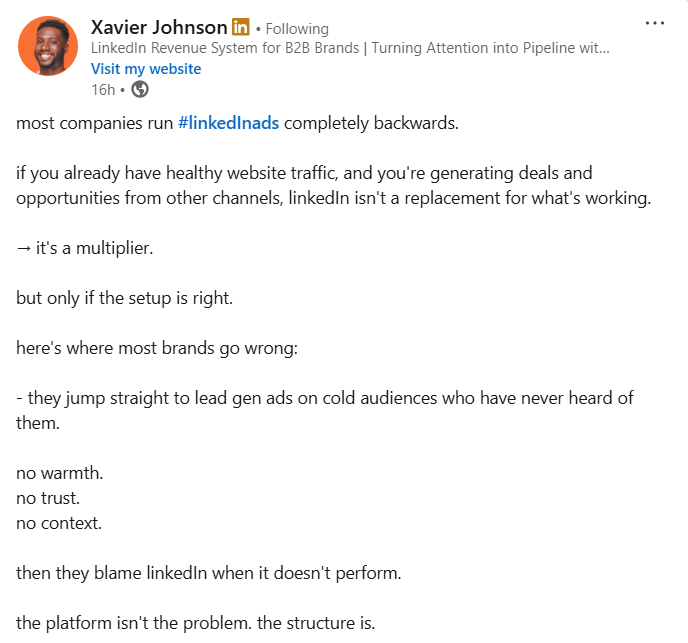The width and height of the screenshot is (688, 643).
Task: Click the line 'the platform isn't the problem'
Action: (196, 623)
